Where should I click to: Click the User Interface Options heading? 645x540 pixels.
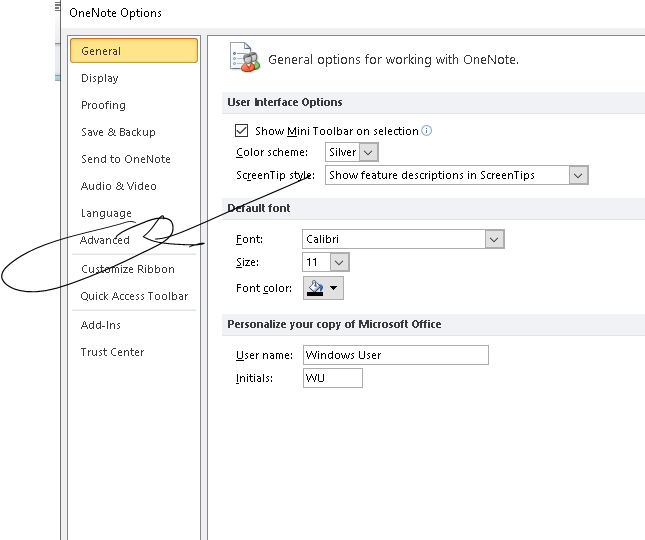pyautogui.click(x=285, y=102)
